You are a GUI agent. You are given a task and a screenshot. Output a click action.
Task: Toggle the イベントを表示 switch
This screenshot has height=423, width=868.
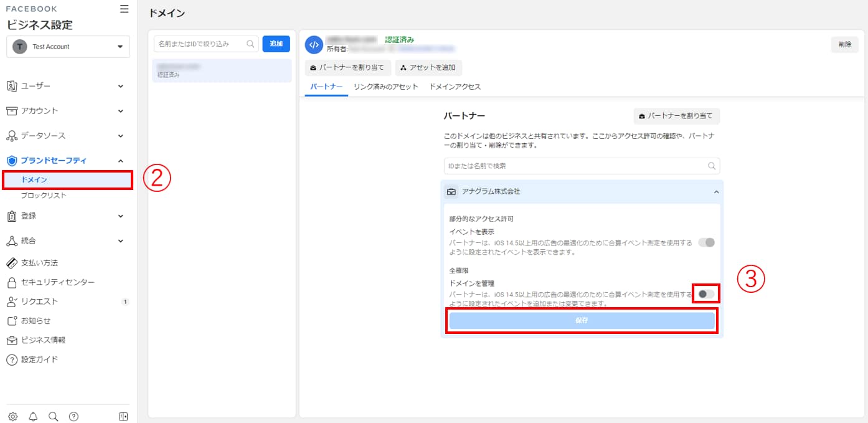click(x=706, y=242)
